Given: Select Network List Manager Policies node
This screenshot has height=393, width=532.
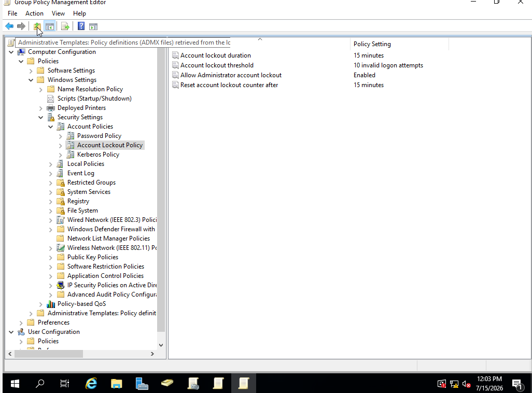Looking at the screenshot, I should (108, 238).
